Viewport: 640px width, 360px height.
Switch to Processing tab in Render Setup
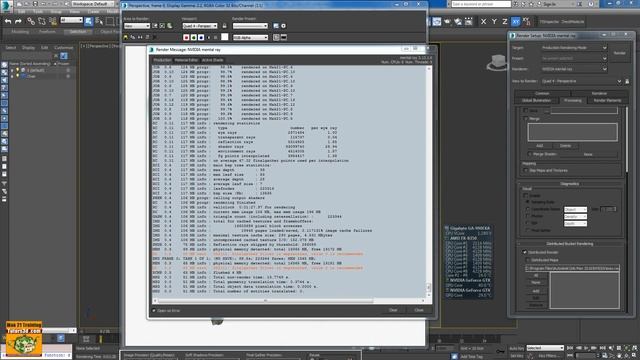click(x=572, y=100)
